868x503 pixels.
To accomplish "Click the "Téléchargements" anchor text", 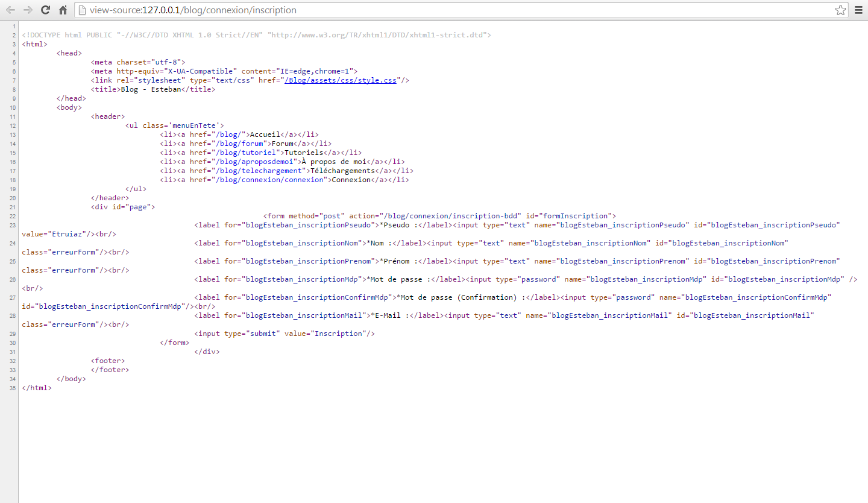I will pyautogui.click(x=342, y=171).
